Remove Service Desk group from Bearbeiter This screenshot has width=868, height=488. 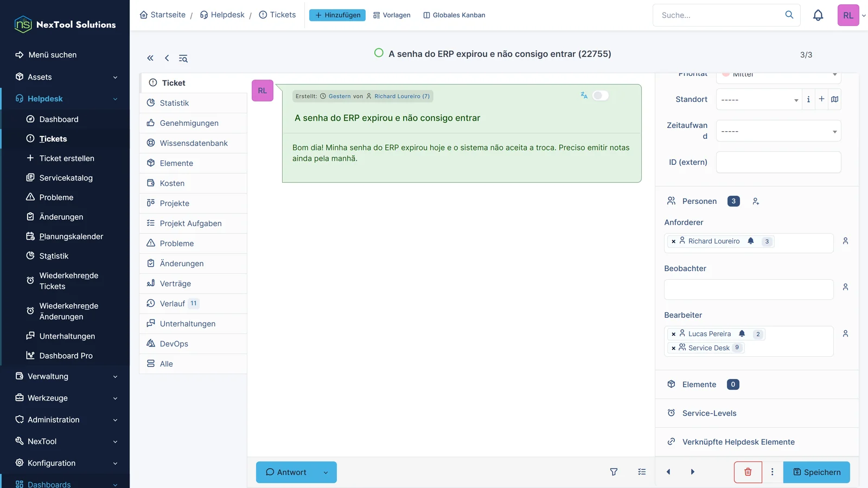[x=673, y=348]
